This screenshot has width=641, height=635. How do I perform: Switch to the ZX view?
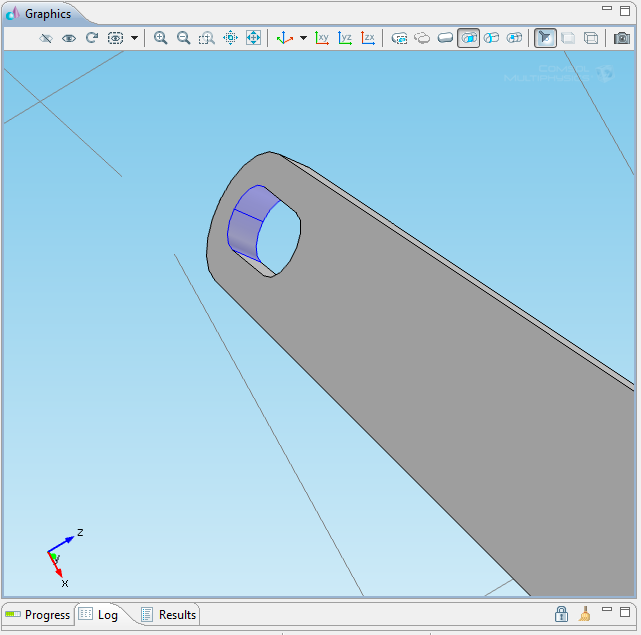368,38
